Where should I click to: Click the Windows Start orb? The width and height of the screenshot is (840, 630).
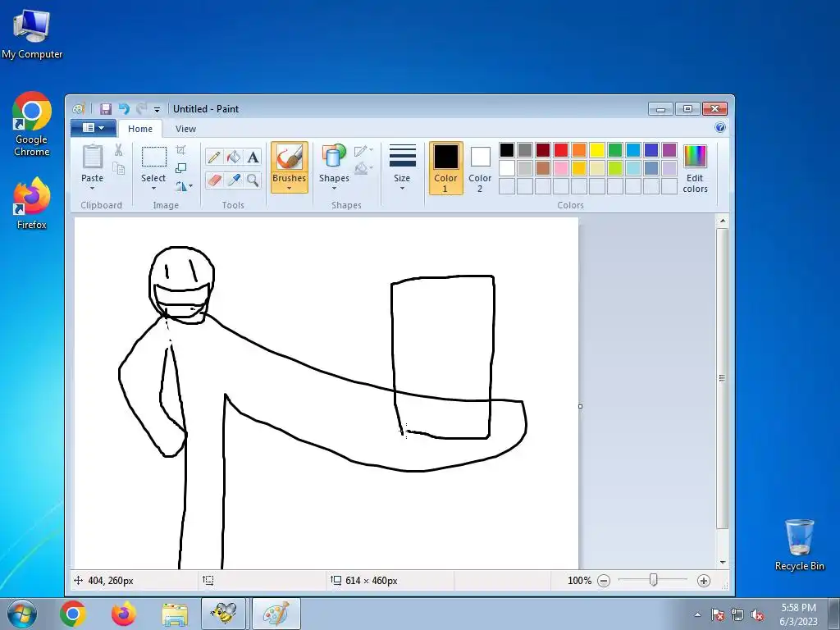[x=22, y=614]
